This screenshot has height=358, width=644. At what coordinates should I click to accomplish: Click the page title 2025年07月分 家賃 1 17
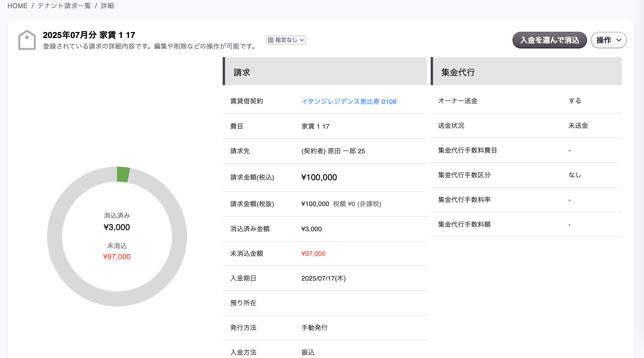coord(89,35)
